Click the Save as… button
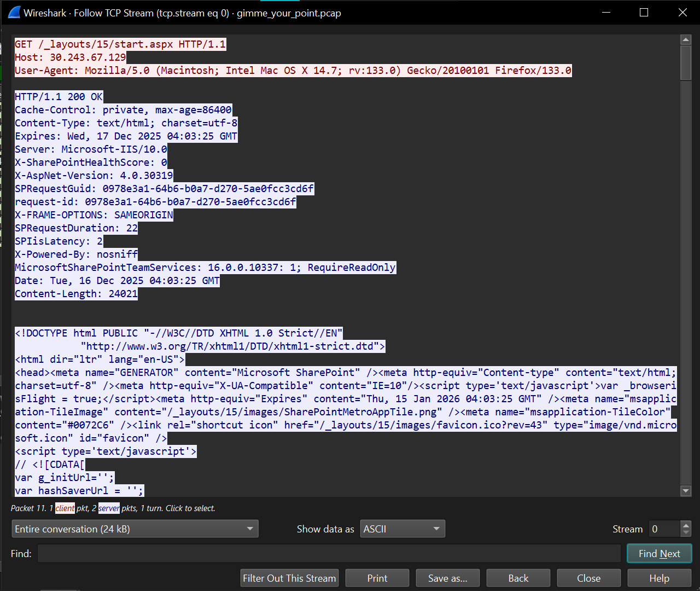 pyautogui.click(x=447, y=578)
